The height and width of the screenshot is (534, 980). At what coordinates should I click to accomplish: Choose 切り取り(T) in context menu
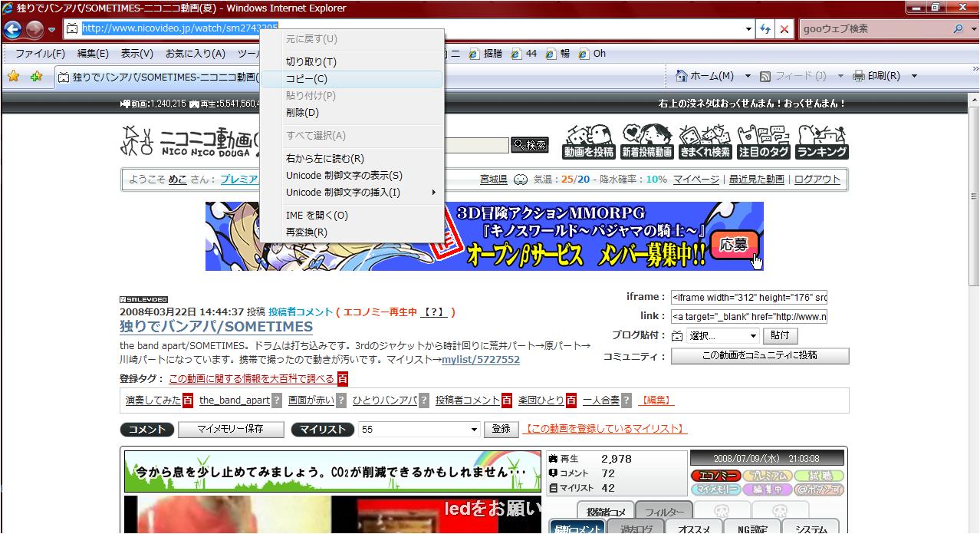pyautogui.click(x=352, y=62)
